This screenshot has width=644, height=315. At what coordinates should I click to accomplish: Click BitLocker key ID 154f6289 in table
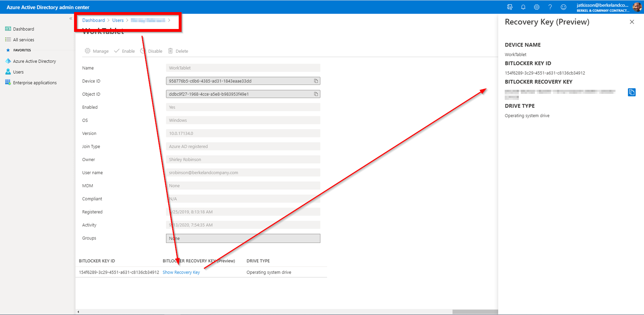point(119,272)
